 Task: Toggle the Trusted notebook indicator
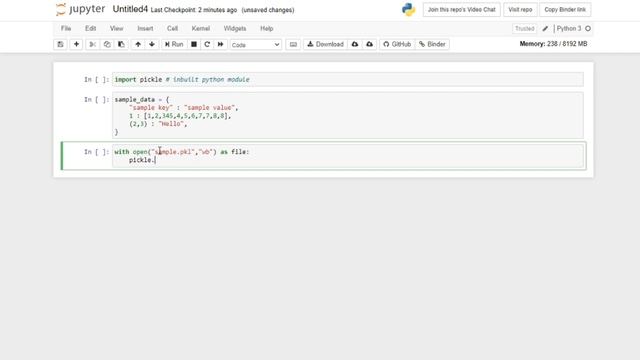point(524,29)
